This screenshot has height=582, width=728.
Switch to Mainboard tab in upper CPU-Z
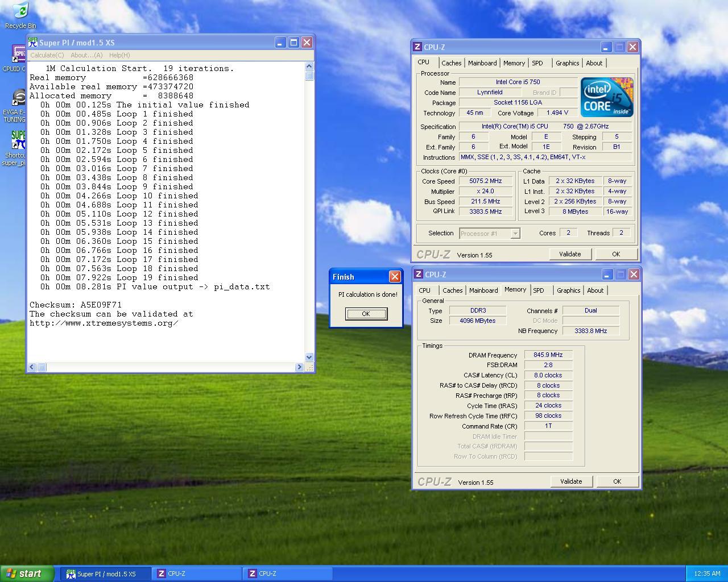482,63
